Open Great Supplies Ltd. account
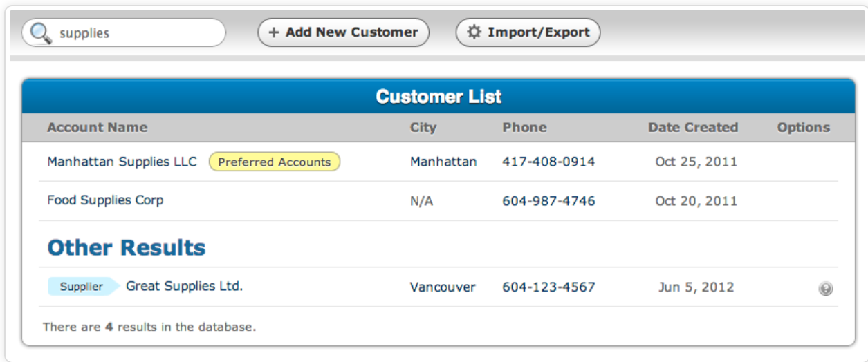Screen dimensions: 868x362 pos(184,286)
